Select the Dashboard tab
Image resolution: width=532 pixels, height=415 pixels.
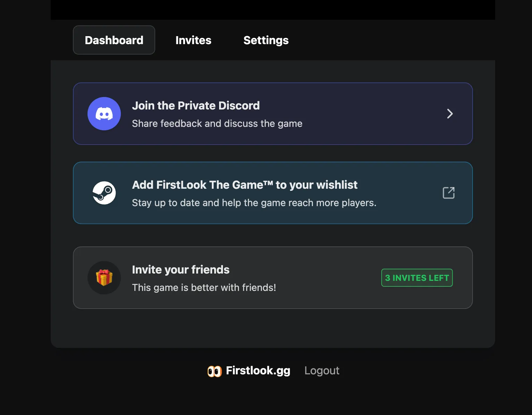tap(114, 40)
